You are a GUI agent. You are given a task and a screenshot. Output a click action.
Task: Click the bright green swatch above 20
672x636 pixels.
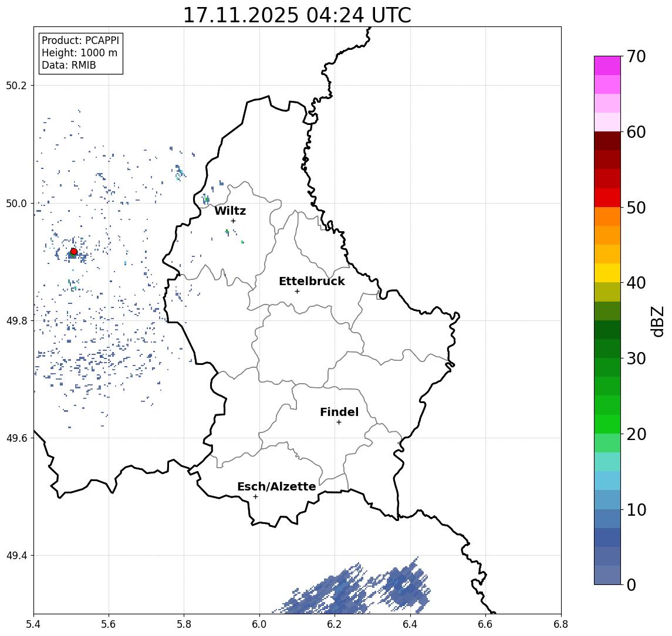pos(607,424)
